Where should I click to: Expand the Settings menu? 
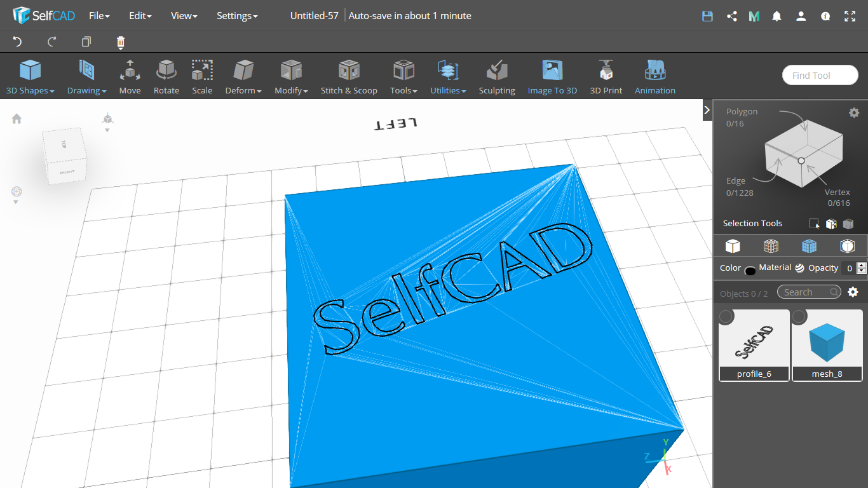[x=237, y=16]
